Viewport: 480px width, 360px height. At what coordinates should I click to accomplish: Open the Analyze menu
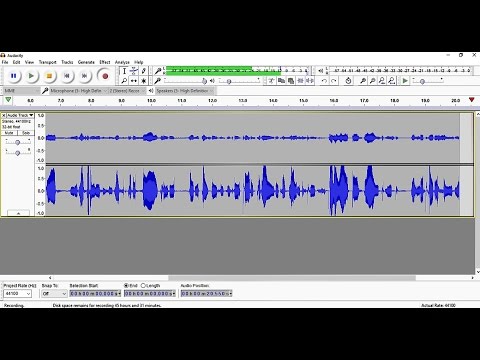pyautogui.click(x=122, y=62)
